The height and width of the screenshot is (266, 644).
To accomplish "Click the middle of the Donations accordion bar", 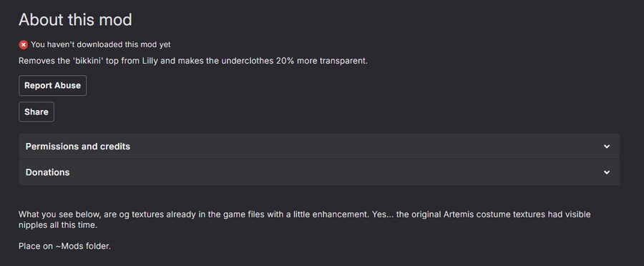I will 319,172.
